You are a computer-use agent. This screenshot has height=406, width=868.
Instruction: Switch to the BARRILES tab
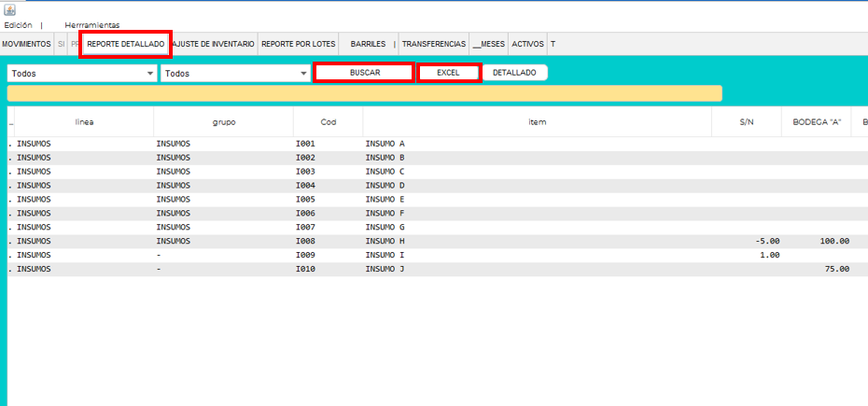click(x=368, y=44)
